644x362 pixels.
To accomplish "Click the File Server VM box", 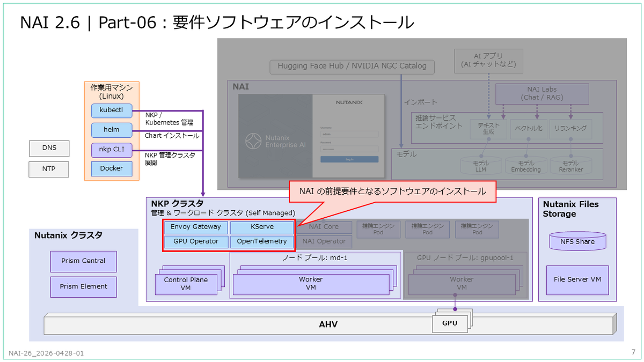I will [577, 280].
